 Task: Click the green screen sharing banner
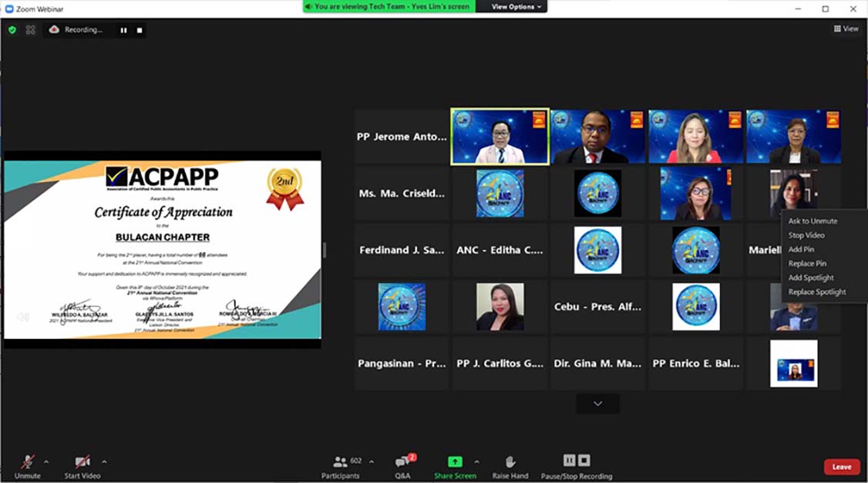(x=389, y=7)
